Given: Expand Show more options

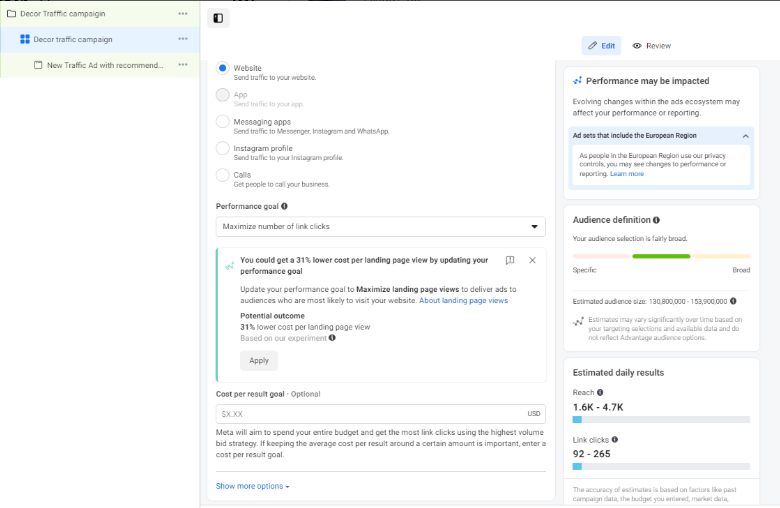Looking at the screenshot, I should pos(252,487).
